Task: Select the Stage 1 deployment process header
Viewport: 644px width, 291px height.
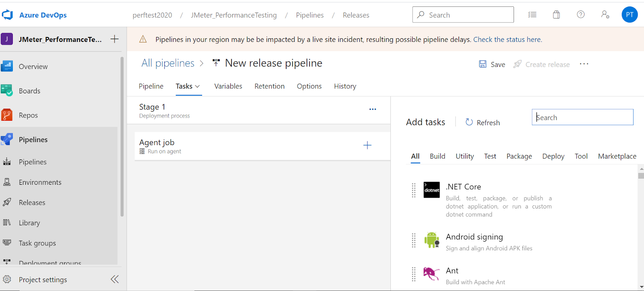Action: (x=259, y=110)
